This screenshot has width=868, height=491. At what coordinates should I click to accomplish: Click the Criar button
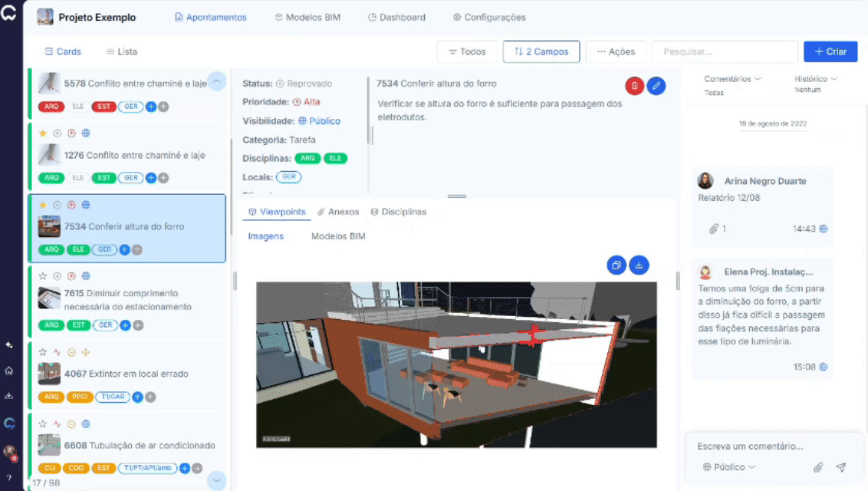pos(830,51)
